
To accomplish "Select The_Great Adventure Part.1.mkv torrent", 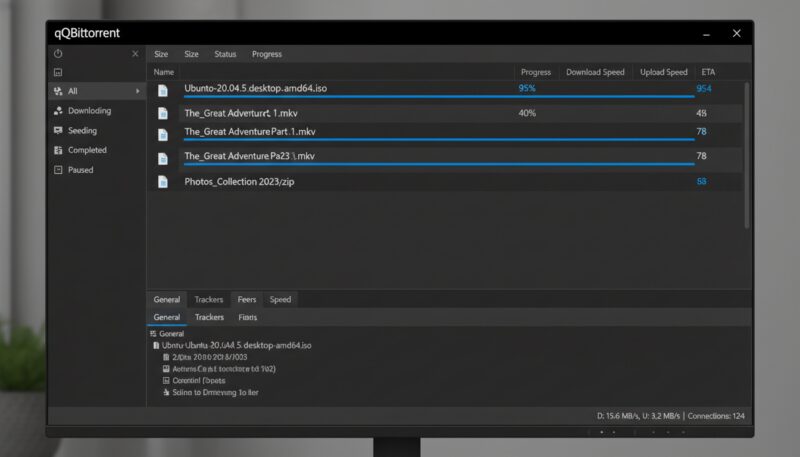I will point(250,132).
